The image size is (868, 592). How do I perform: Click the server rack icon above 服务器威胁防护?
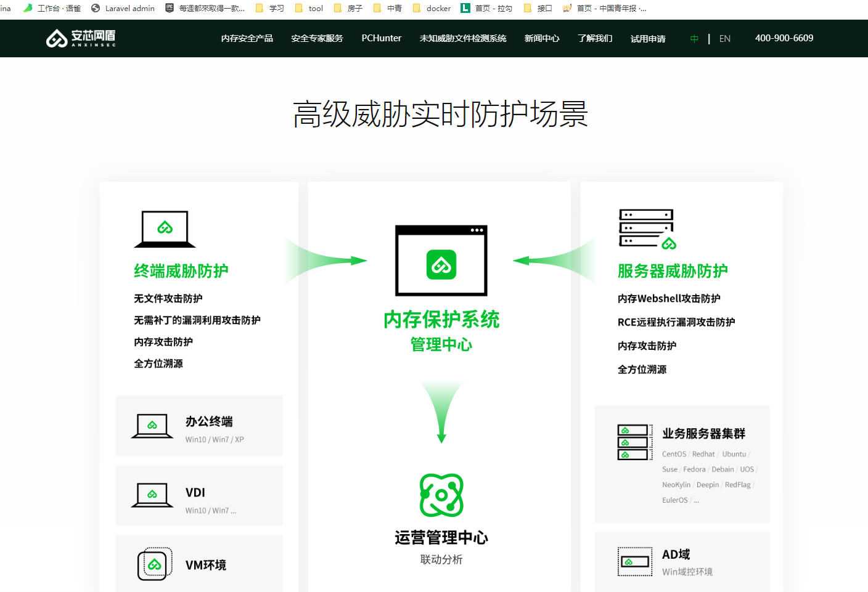(x=647, y=229)
